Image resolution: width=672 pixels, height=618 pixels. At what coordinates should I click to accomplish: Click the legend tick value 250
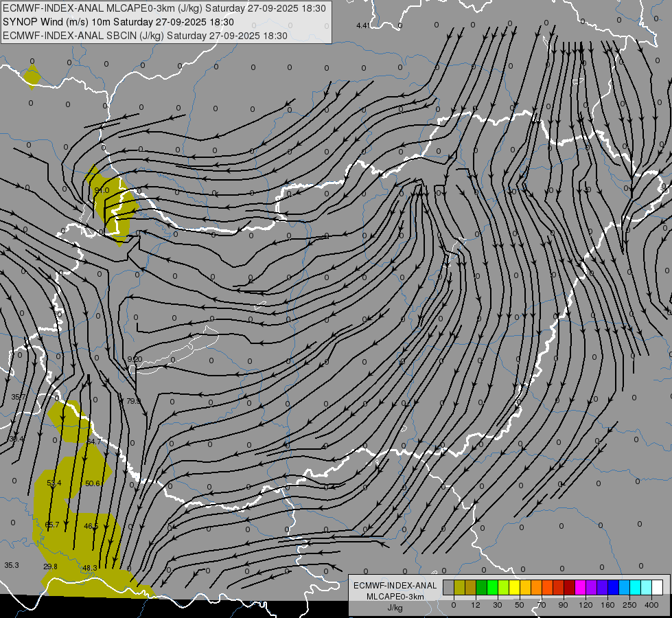click(x=629, y=605)
